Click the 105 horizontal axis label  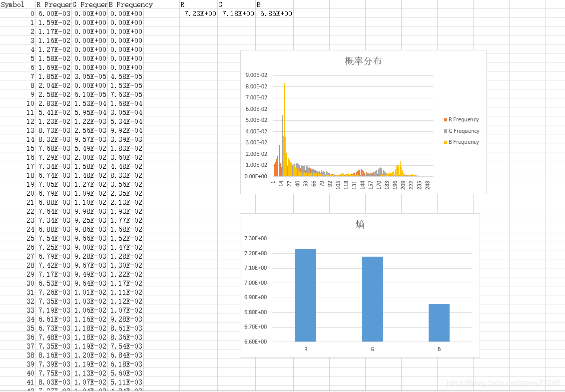[338, 185]
